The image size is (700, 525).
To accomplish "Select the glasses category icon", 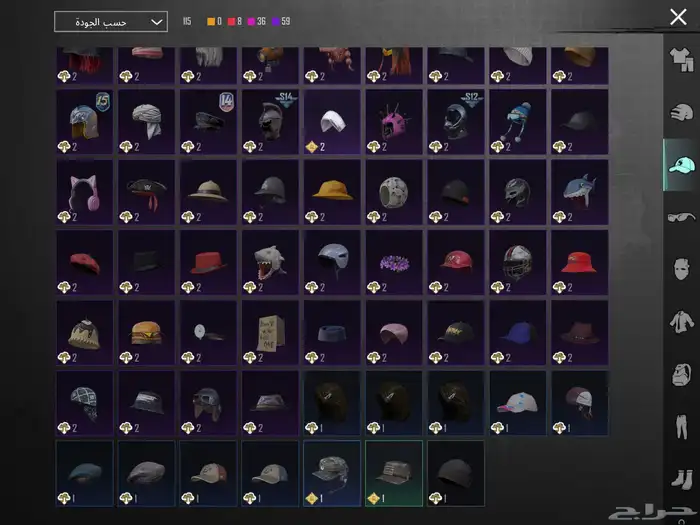I will (682, 217).
